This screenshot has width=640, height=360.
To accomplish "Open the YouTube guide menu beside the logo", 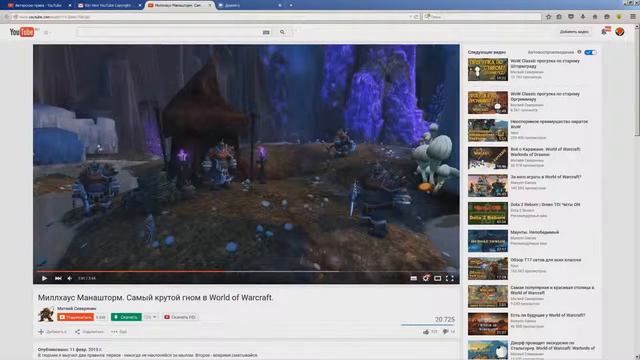I will [46, 32].
